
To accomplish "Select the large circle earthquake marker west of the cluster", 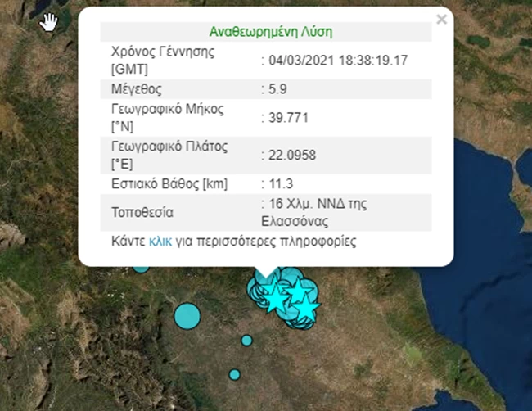I will [x=187, y=316].
